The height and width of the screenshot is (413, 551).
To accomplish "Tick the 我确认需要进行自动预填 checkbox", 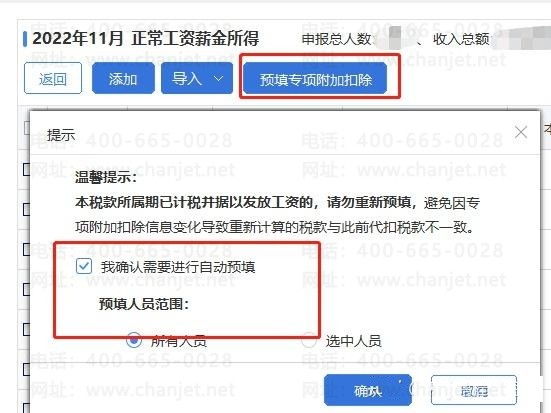I will coord(84,266).
